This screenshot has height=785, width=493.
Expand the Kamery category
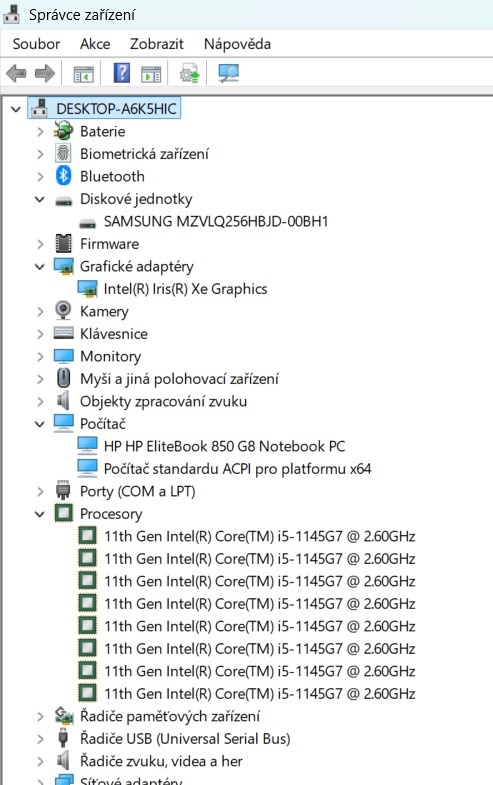(40, 311)
